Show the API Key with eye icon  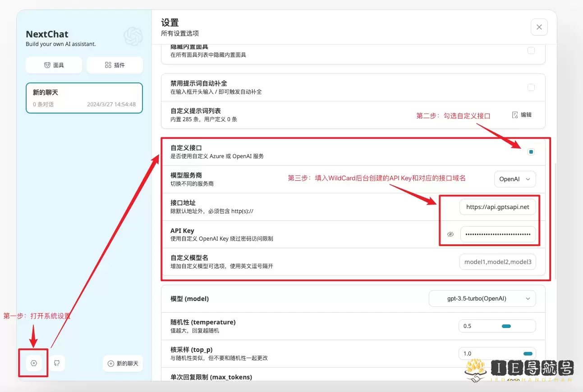[x=450, y=234]
